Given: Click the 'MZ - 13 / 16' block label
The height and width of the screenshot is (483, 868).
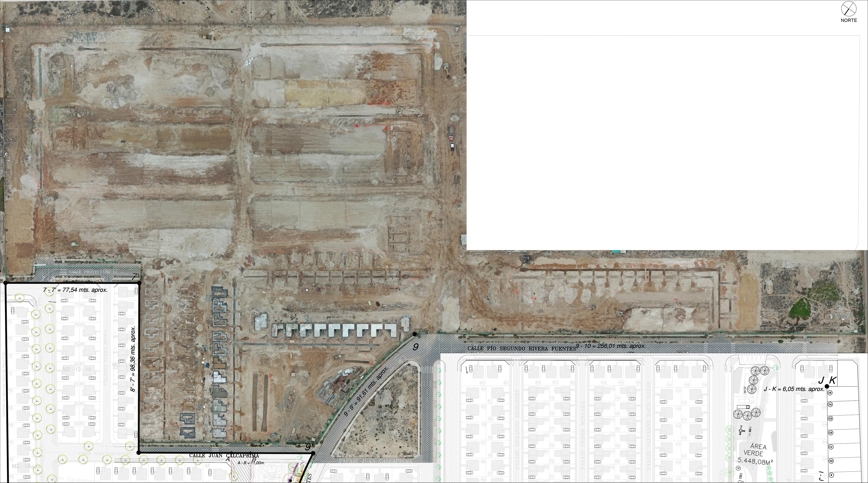Looking at the screenshot, I should coord(77,370).
